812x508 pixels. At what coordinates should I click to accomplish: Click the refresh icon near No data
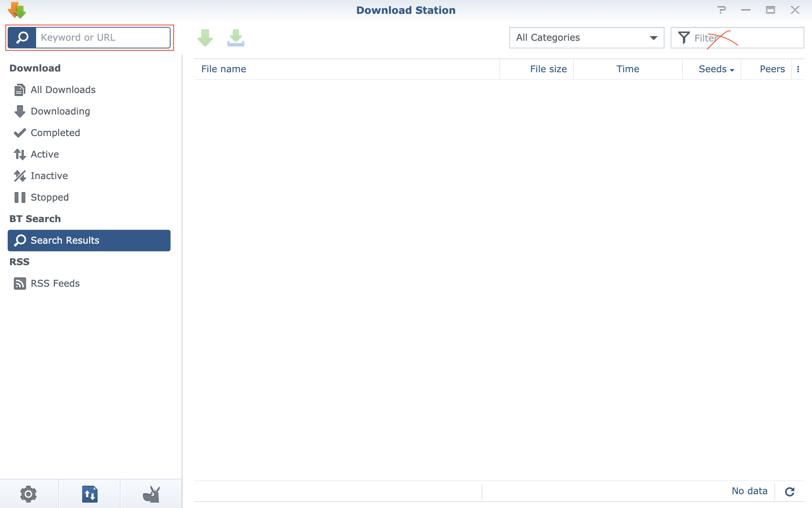coord(790,491)
